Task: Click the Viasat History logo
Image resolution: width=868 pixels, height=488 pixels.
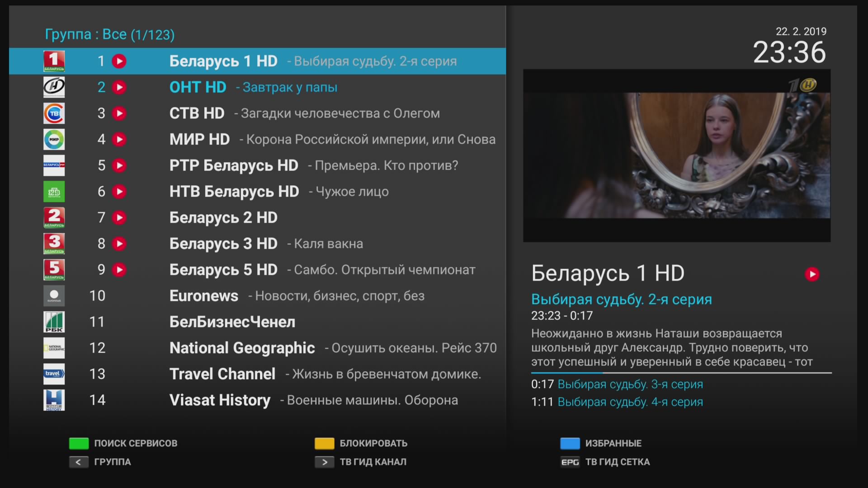Action: 54,400
